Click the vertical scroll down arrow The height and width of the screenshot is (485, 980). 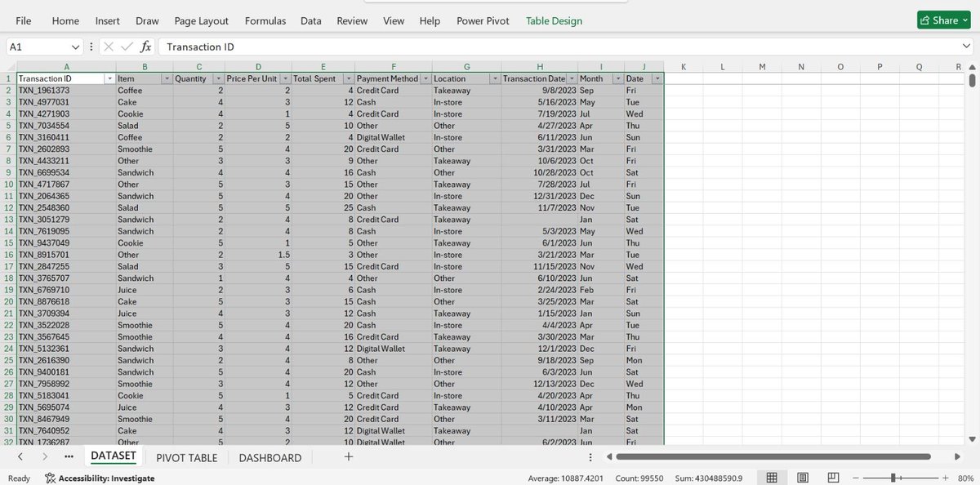coord(972,439)
